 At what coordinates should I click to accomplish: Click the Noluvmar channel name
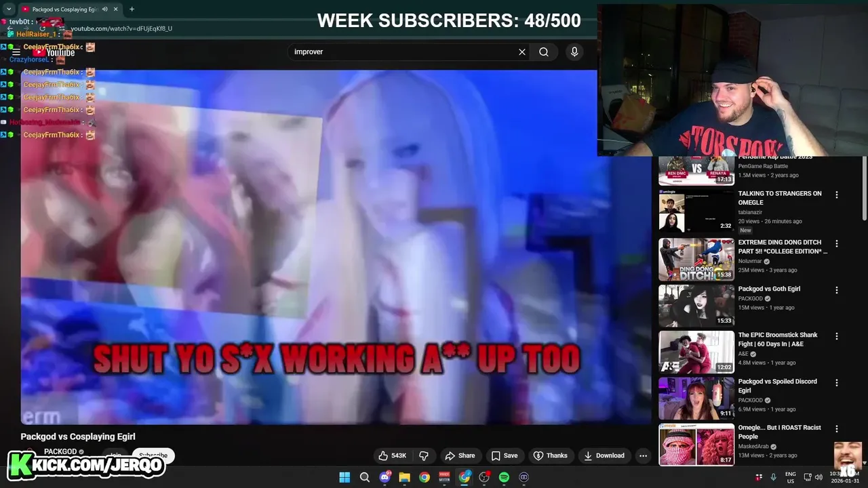pyautogui.click(x=750, y=261)
